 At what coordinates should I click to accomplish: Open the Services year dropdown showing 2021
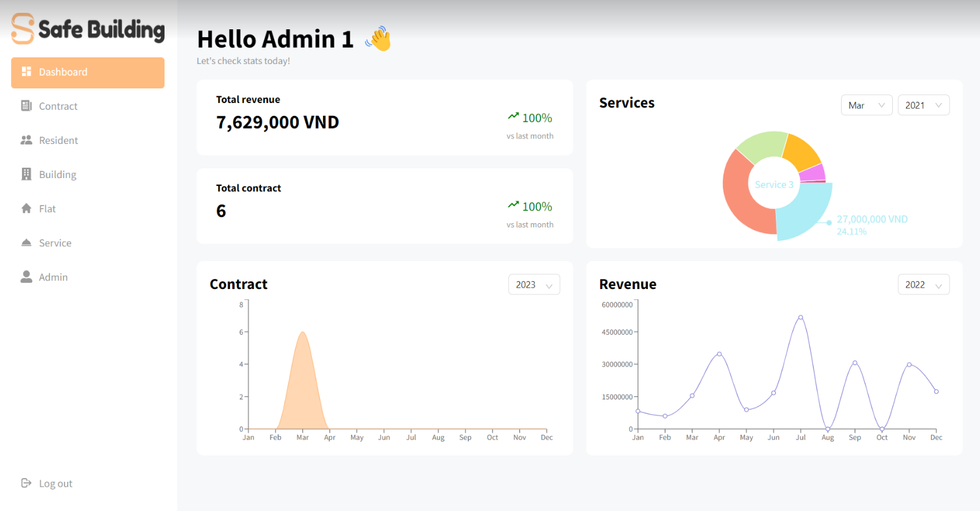[x=923, y=105]
